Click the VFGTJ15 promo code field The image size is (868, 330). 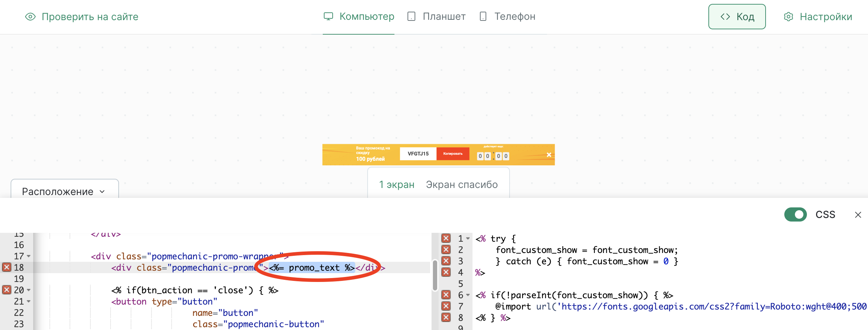pyautogui.click(x=418, y=154)
